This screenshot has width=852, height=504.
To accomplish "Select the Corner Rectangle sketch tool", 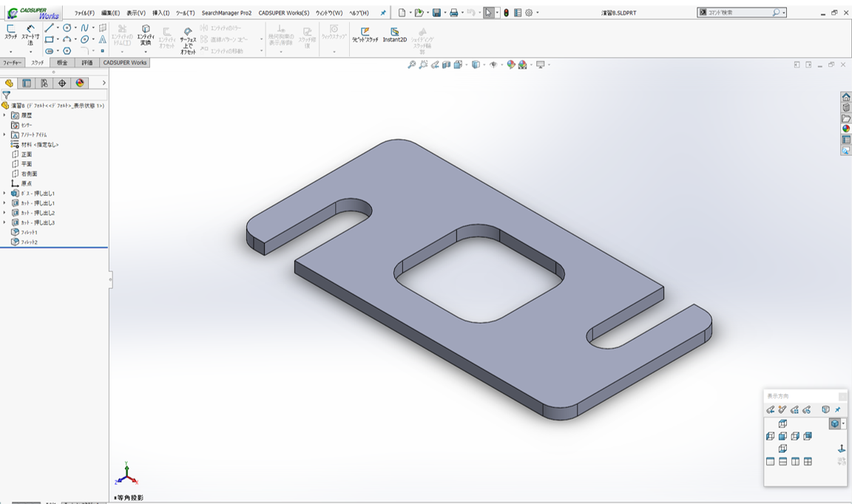I will [49, 39].
